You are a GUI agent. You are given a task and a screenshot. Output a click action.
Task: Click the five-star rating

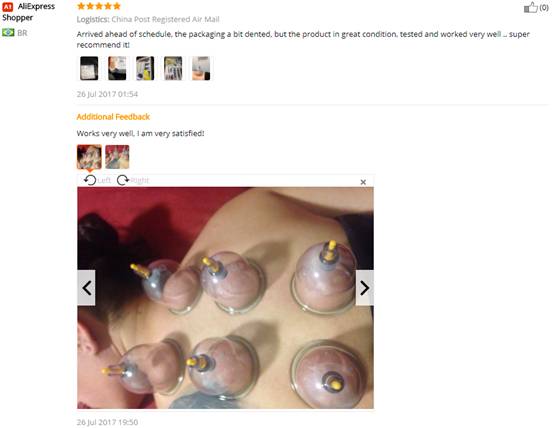point(99,6)
